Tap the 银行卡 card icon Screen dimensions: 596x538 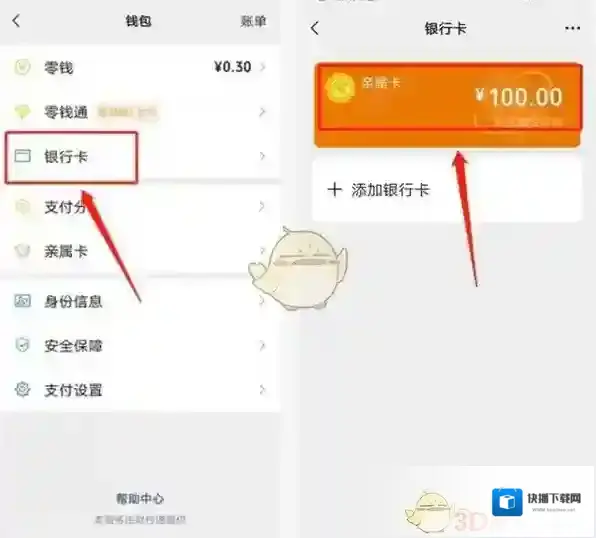click(x=22, y=156)
